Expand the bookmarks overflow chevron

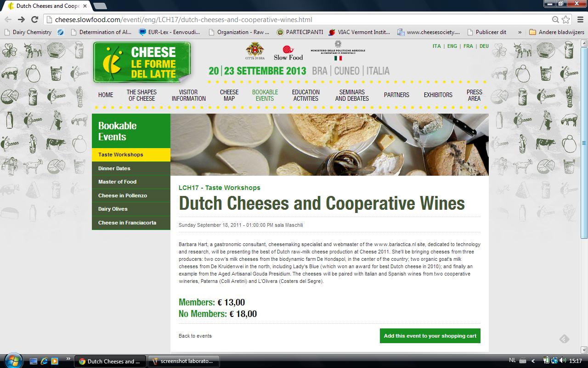pos(520,32)
